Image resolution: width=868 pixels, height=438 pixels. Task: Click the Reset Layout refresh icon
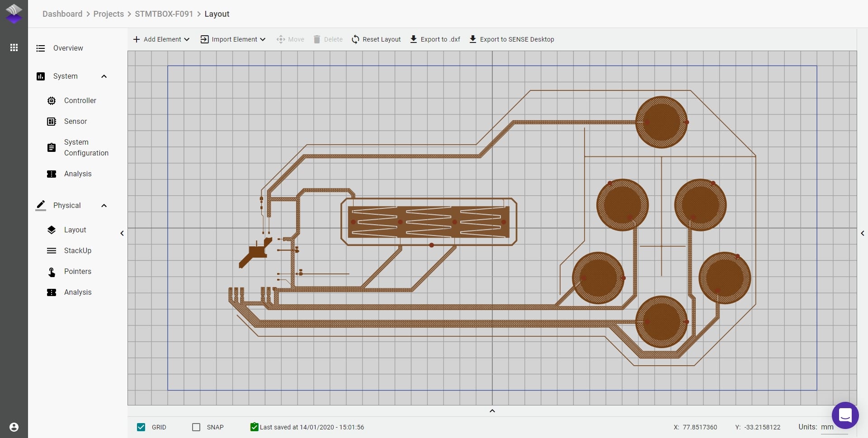pyautogui.click(x=355, y=39)
